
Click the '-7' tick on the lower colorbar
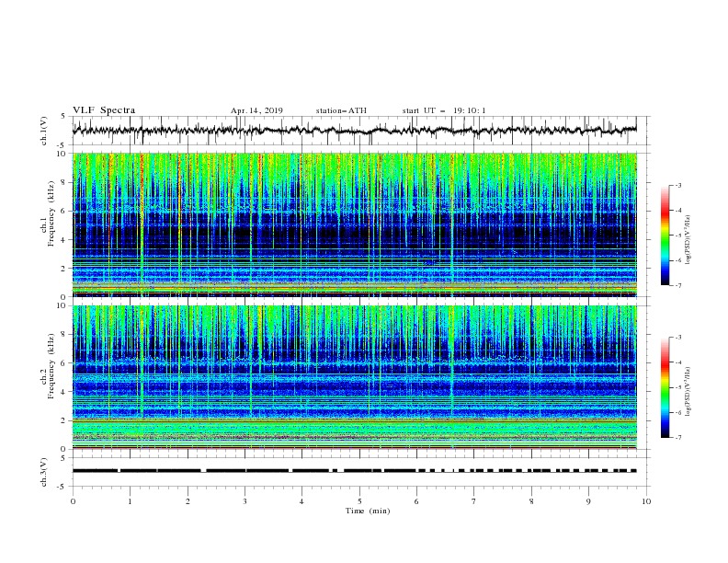coord(677,437)
